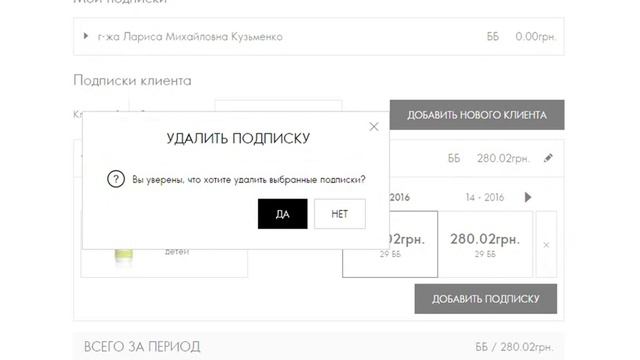
Task: Go to next period with right arrow
Action: coord(528,197)
